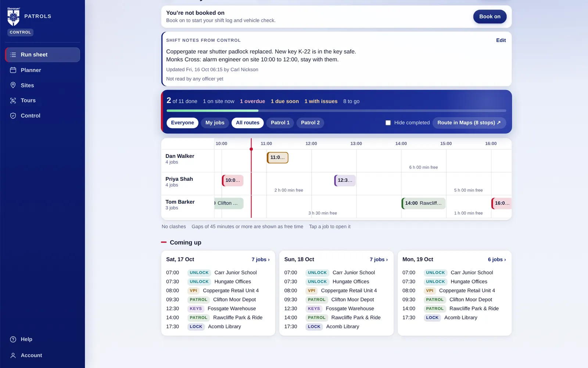The width and height of the screenshot is (588, 368).
Task: Click the 1 with issues status
Action: coord(321,101)
